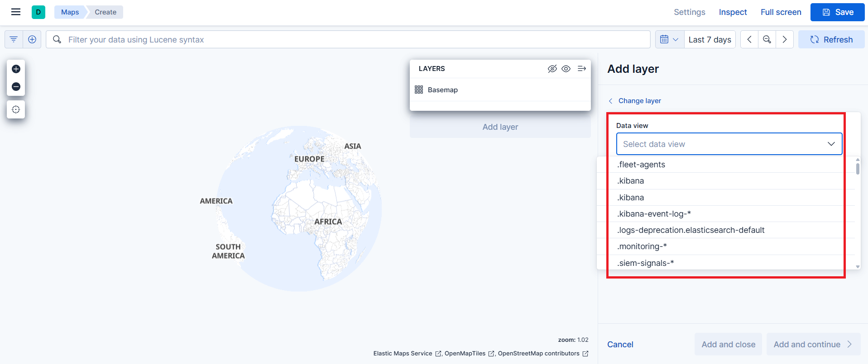Image resolution: width=868 pixels, height=364 pixels.
Task: Hide all layers with crossed eye icon
Action: pos(552,69)
